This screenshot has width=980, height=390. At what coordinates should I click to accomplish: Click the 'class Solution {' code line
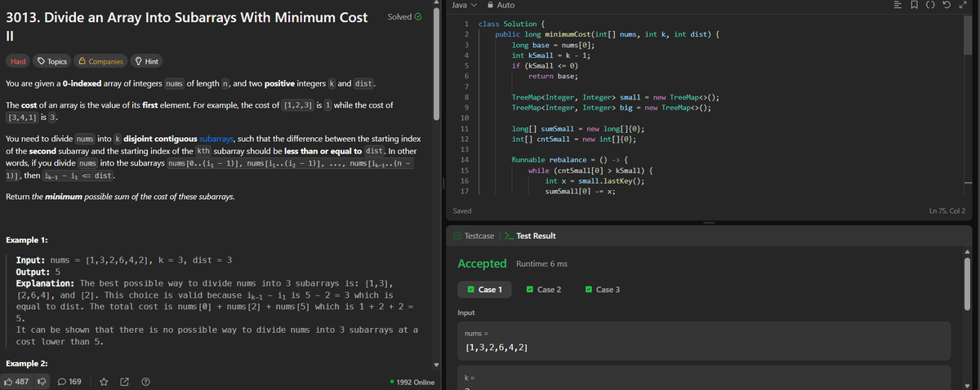[513, 24]
